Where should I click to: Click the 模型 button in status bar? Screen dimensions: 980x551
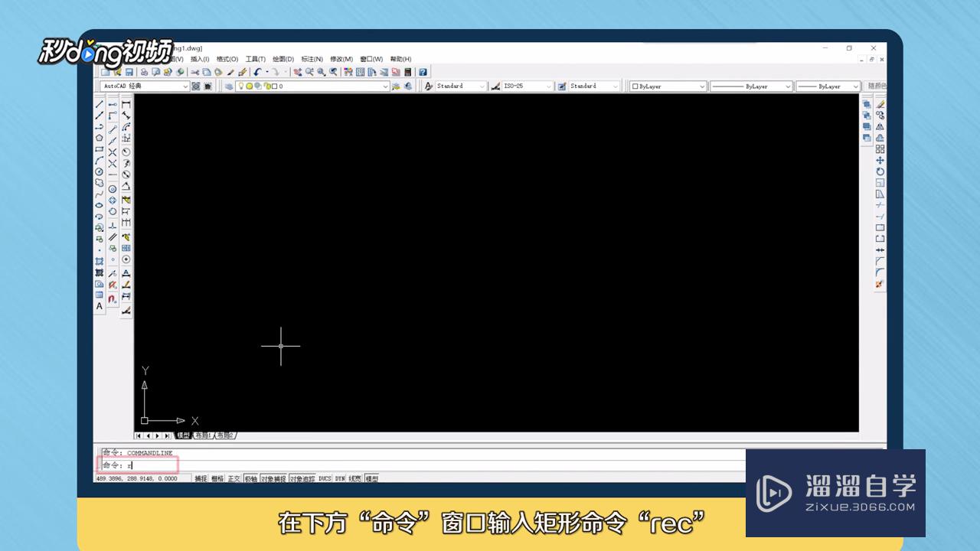tap(372, 478)
